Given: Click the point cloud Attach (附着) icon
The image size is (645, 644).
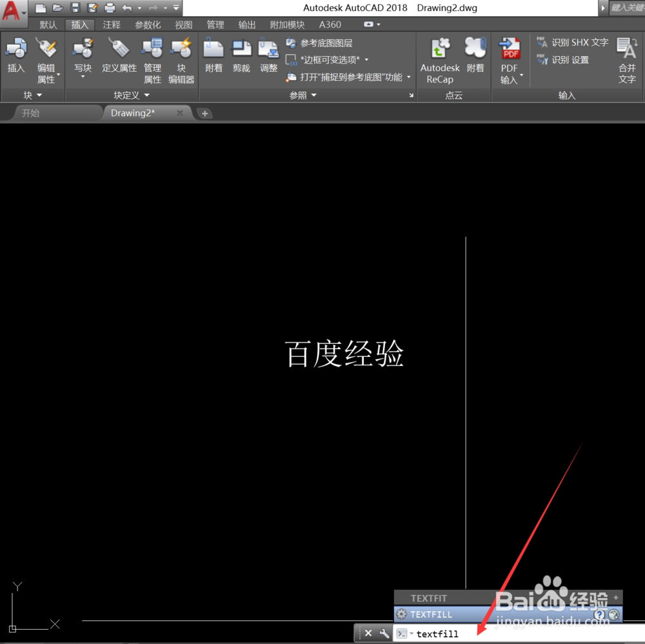Looking at the screenshot, I should point(475,55).
